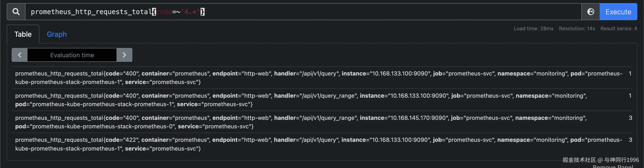Click the Load time: 28ms stat
This screenshot has height=168, width=644.
pyautogui.click(x=534, y=28)
